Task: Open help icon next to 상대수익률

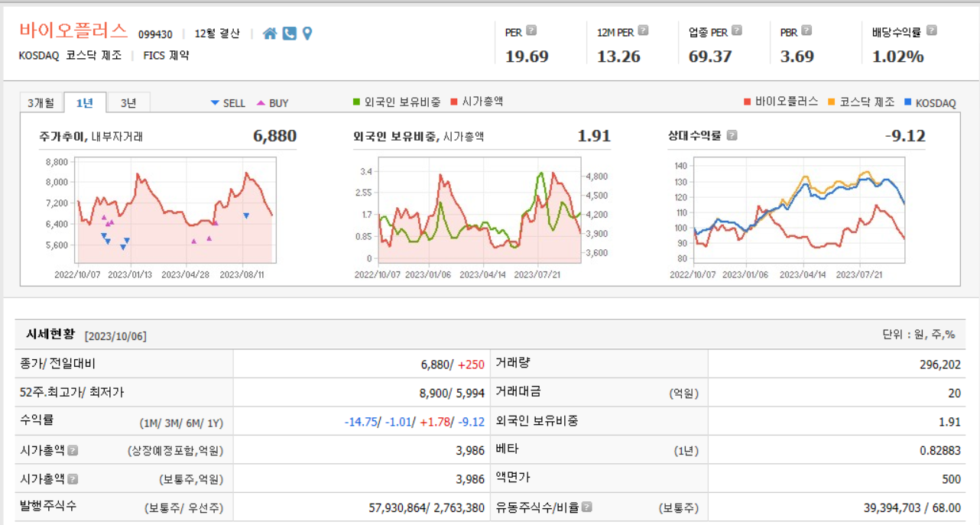Action: pos(732,136)
